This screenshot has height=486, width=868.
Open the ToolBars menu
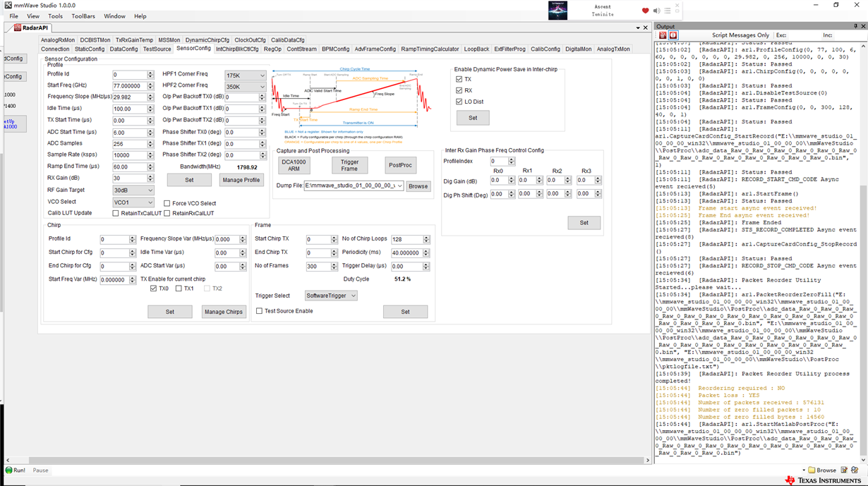[83, 16]
